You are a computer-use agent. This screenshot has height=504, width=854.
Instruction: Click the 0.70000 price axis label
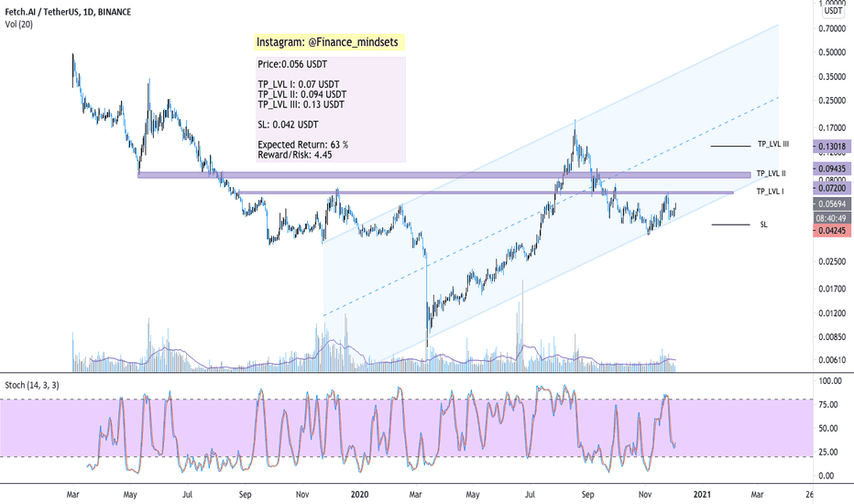coord(832,28)
